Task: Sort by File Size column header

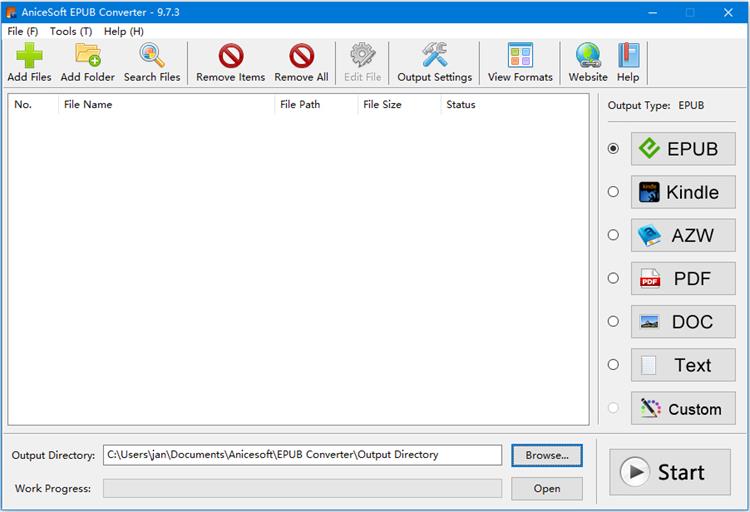Action: [399, 104]
